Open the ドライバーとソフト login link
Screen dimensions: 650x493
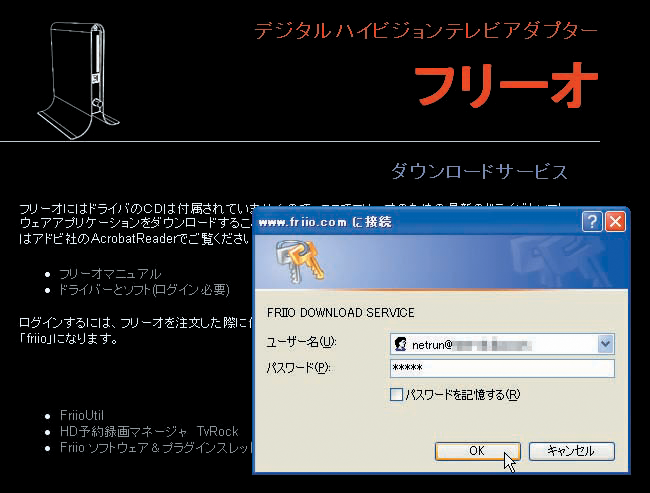[x=144, y=290]
